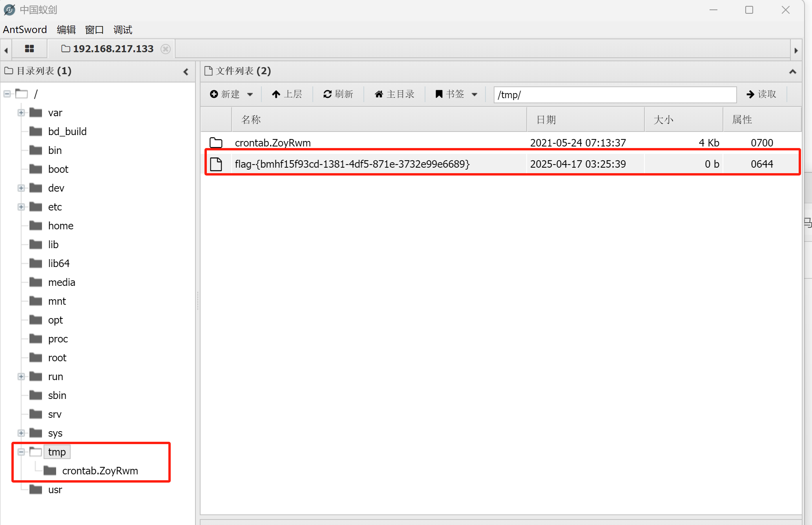The height and width of the screenshot is (525, 812).
Task: Collapse the directory list panel chevron
Action: click(x=186, y=71)
